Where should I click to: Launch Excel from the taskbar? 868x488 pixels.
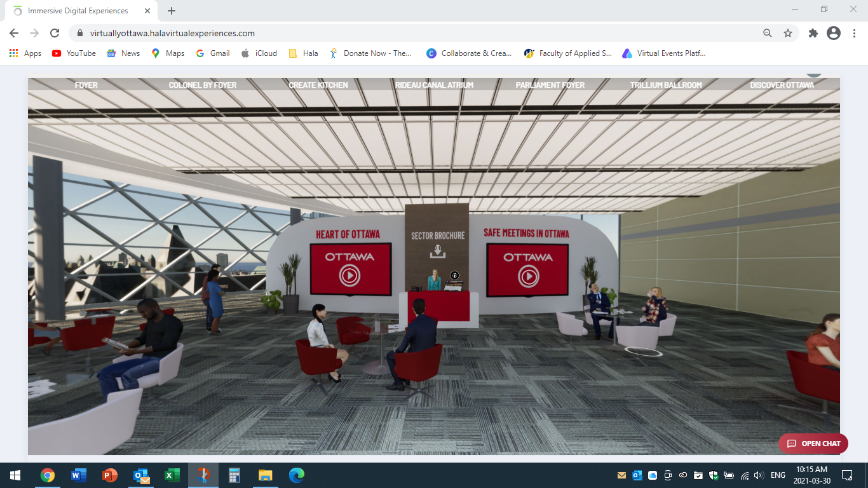[x=172, y=475]
